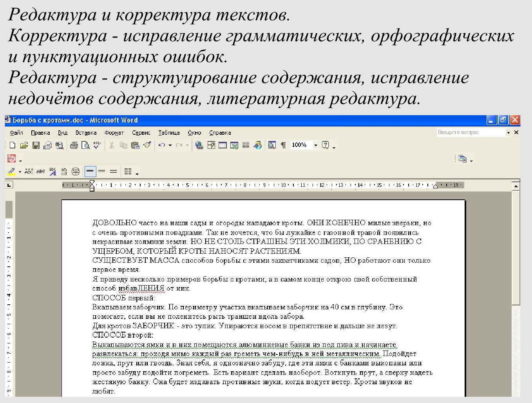Open the Zoom level dropdown

pyautogui.click(x=316, y=145)
